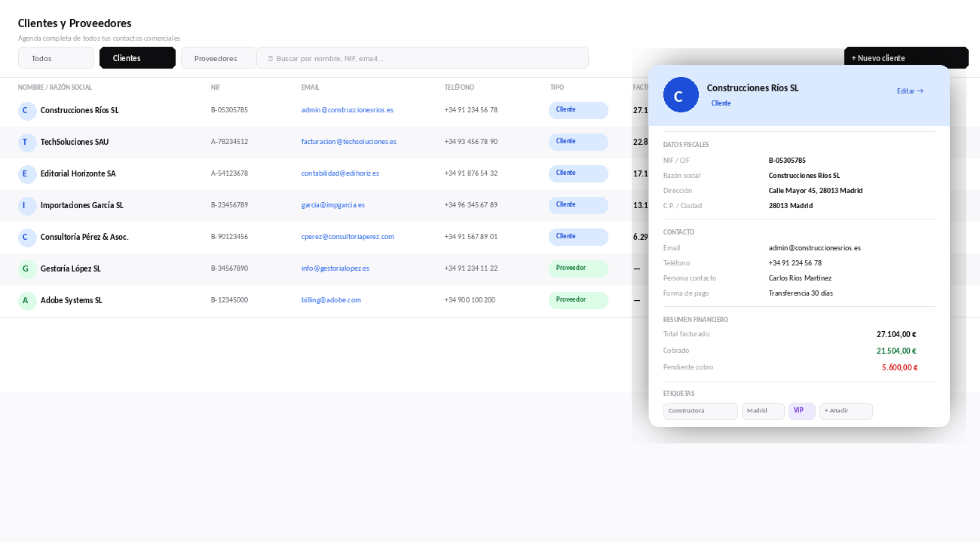Click the I avatar of Importaciones García SL

[27, 206]
